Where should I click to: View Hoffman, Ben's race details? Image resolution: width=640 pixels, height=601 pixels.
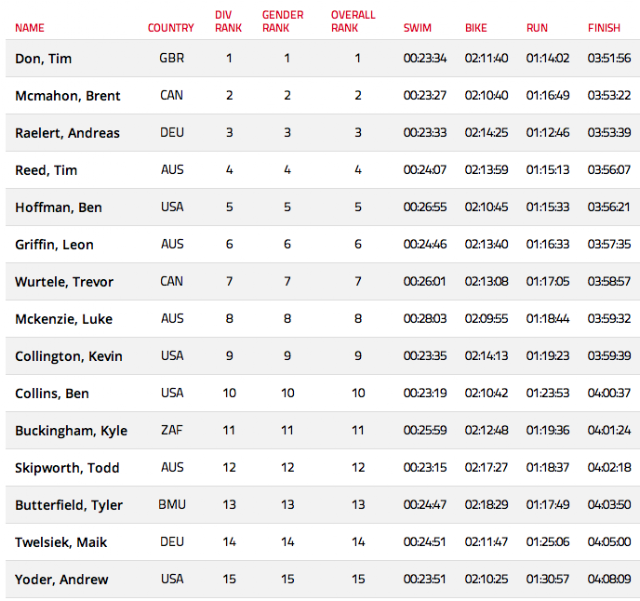tap(58, 207)
